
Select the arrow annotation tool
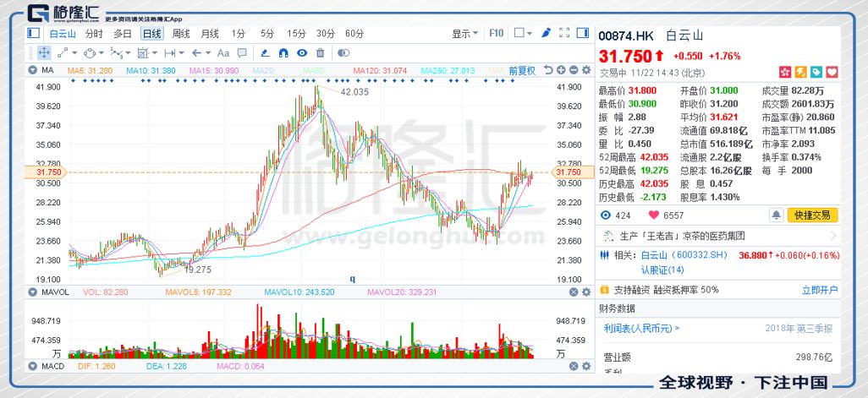pyautogui.click(x=196, y=53)
